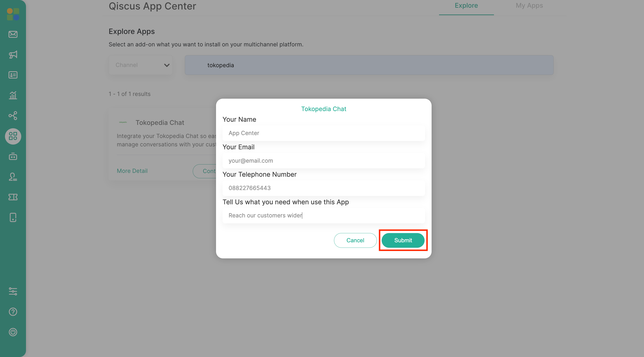
Task: Open the mobile device icon in sidebar
Action: [13, 217]
